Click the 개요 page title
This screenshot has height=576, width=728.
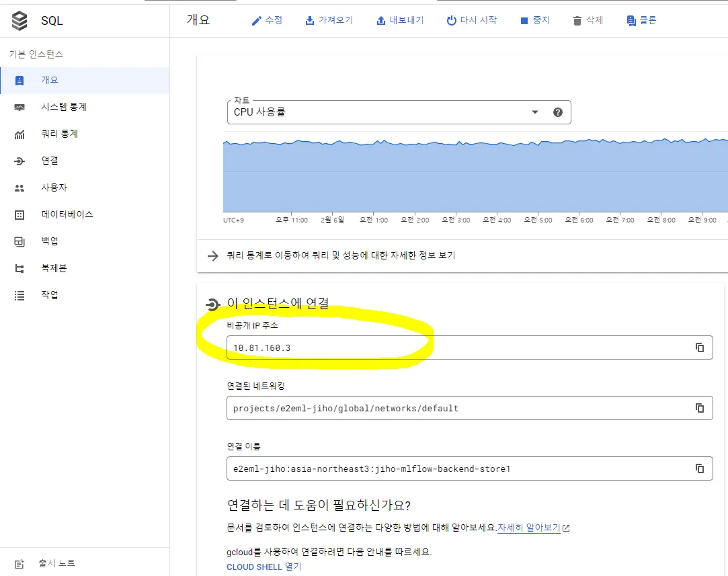pyautogui.click(x=198, y=20)
